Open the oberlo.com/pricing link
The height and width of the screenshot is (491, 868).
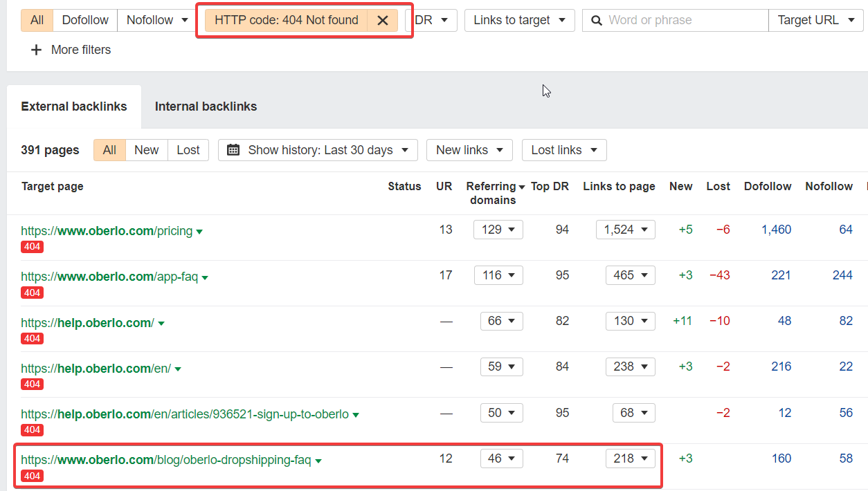pyautogui.click(x=107, y=231)
